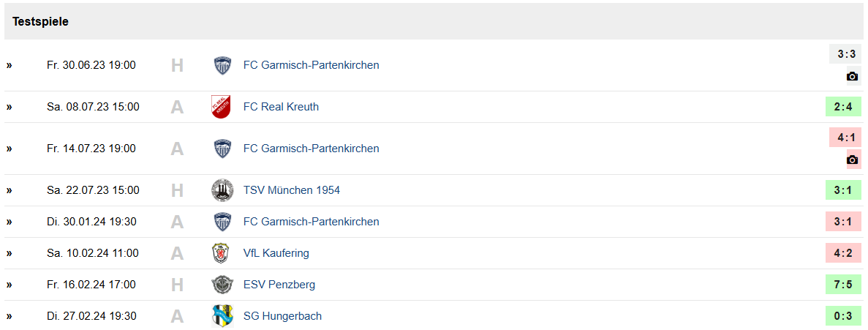
Task: Expand the 30.06.23 match with the double-arrow
Action: tap(9, 65)
